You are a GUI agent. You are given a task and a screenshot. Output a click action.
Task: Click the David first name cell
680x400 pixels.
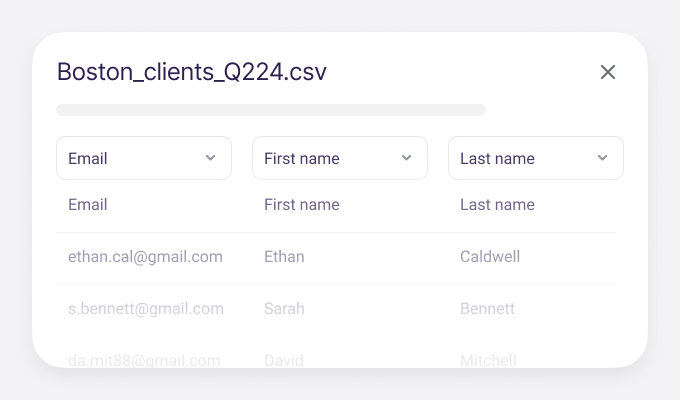284,359
